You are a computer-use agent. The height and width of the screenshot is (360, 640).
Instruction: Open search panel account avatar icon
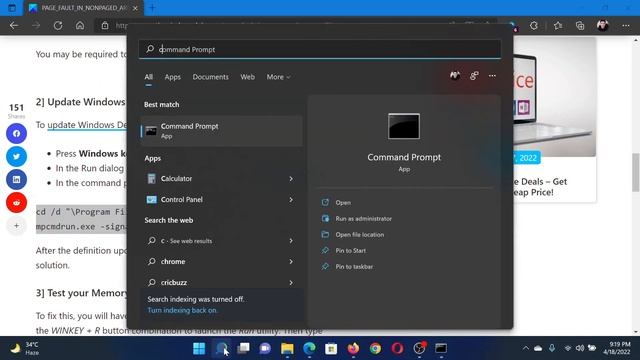(455, 76)
